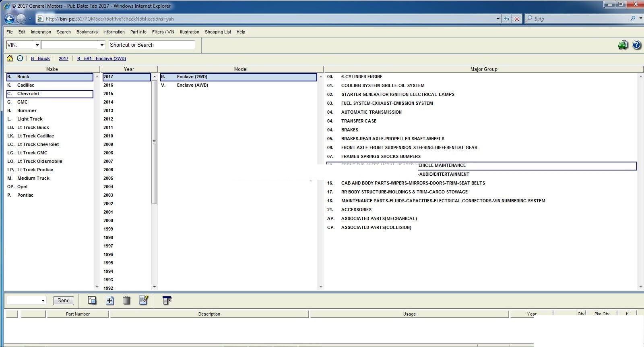This screenshot has width=644, height=347.
Task: Click the Year list scrollbar thumb
Action: click(x=154, y=142)
